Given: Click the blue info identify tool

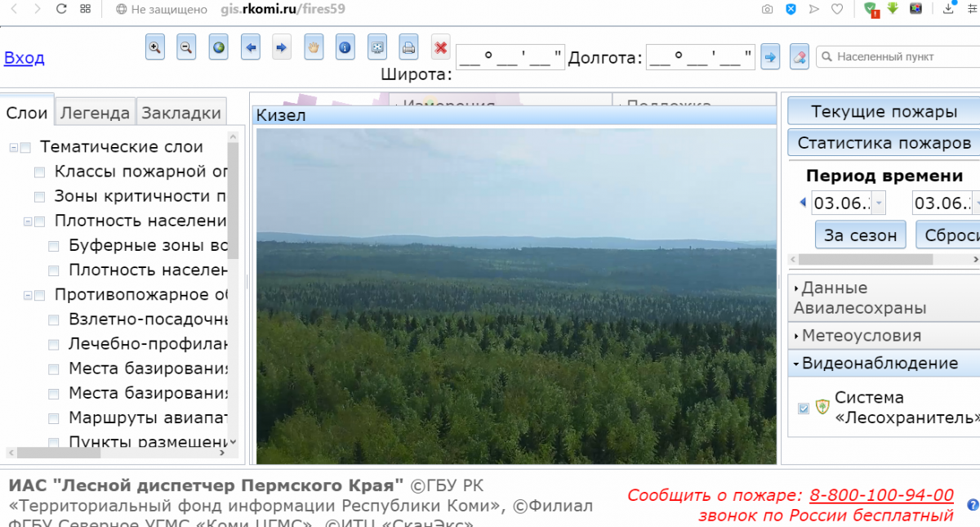Looking at the screenshot, I should [x=345, y=47].
